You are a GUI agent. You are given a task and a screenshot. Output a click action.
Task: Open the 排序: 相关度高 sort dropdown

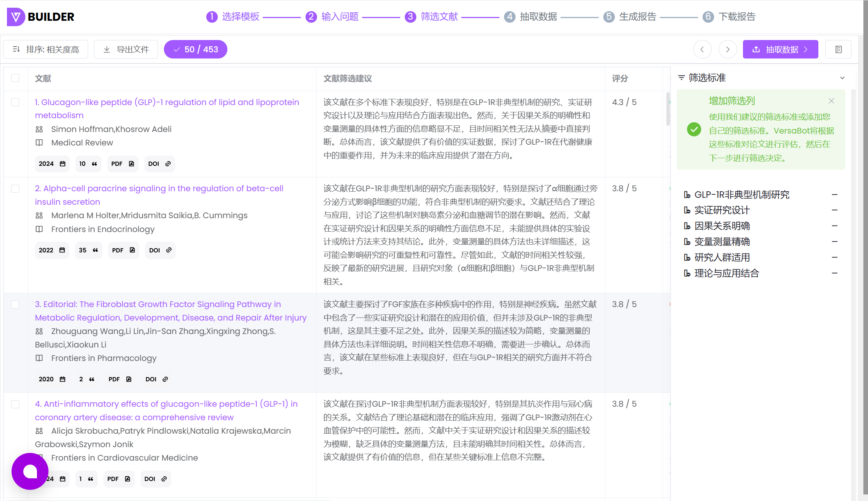pyautogui.click(x=45, y=49)
